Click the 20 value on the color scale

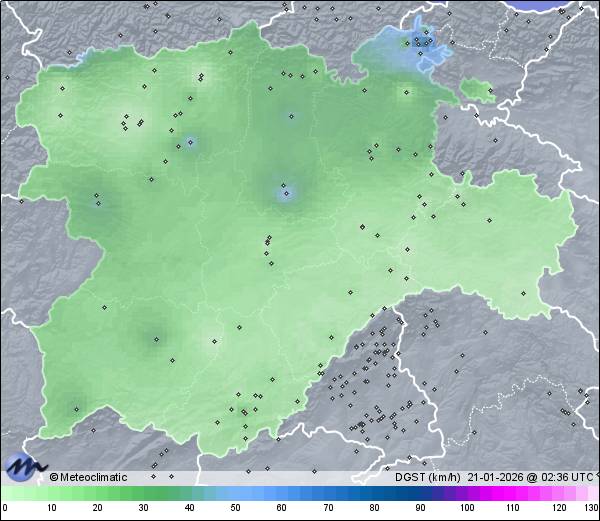(x=98, y=508)
